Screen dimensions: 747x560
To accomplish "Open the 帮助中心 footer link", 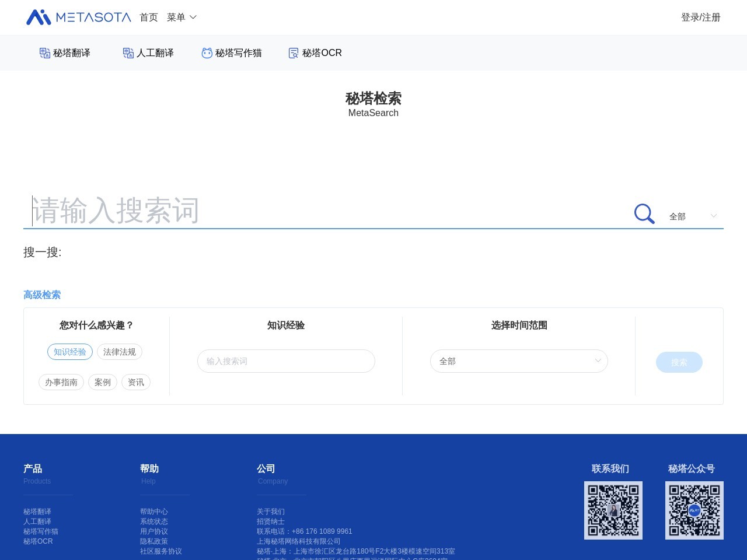I will tap(154, 512).
